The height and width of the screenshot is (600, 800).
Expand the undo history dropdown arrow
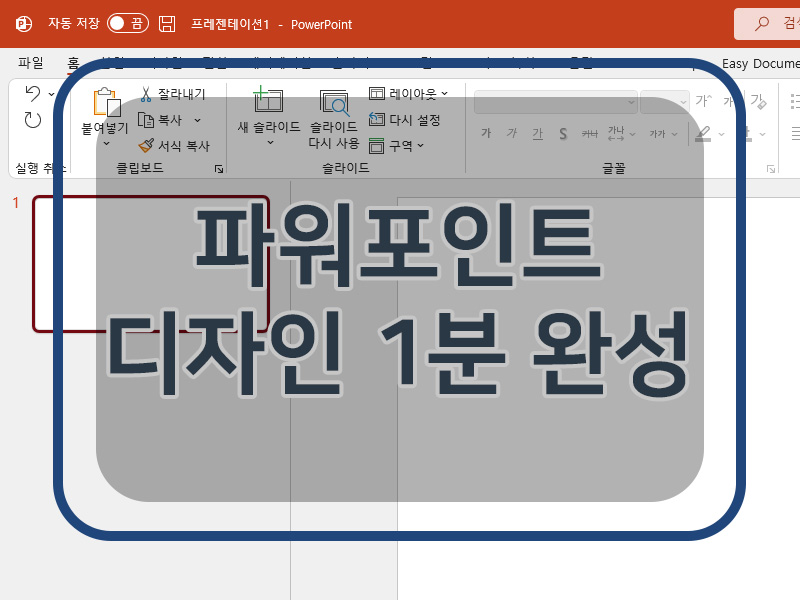pyautogui.click(x=51, y=94)
